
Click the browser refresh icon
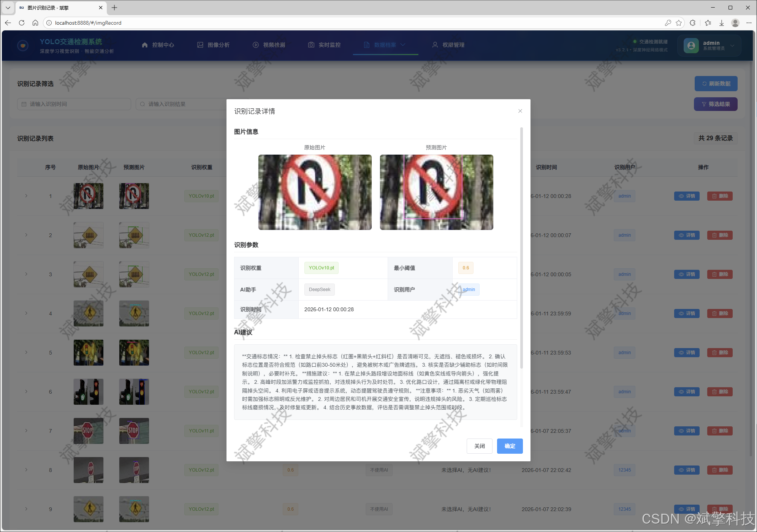coord(22,23)
